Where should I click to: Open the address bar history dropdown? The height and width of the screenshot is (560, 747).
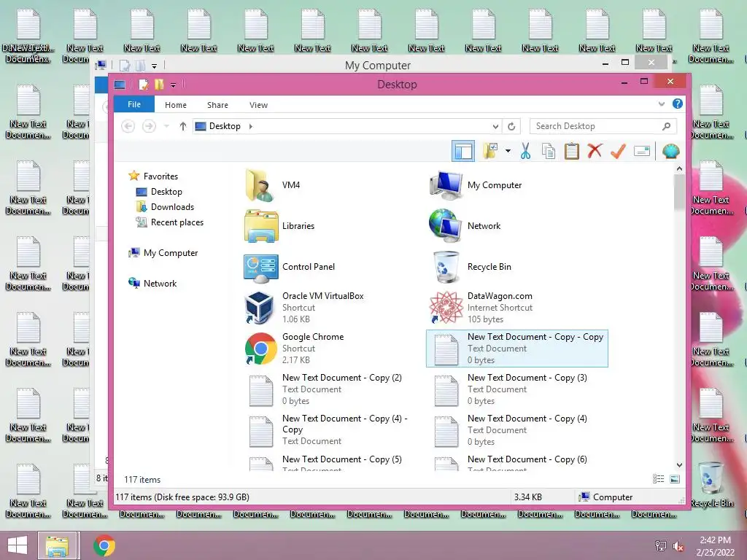(x=495, y=126)
